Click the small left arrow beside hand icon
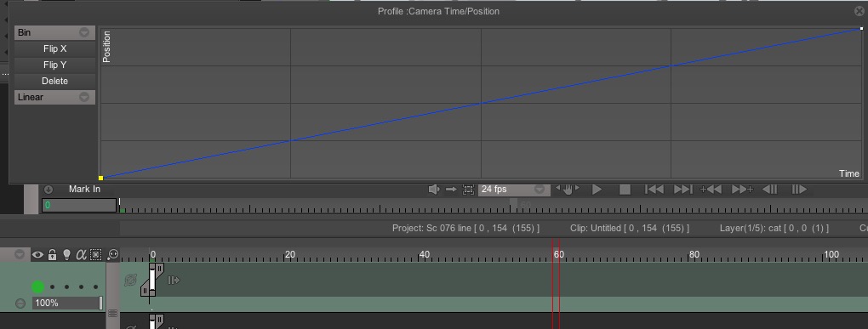Screen dimensions: 868x329 558,187
